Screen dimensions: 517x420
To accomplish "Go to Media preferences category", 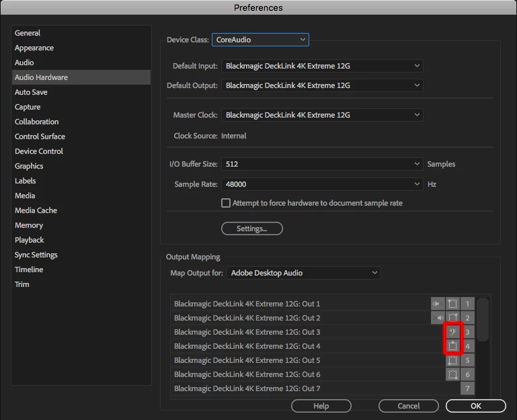I will pyautogui.click(x=81, y=196).
